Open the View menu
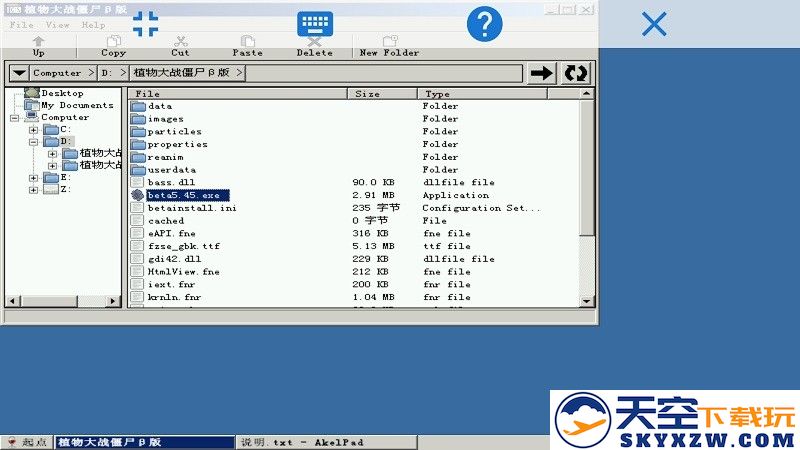 (57, 24)
